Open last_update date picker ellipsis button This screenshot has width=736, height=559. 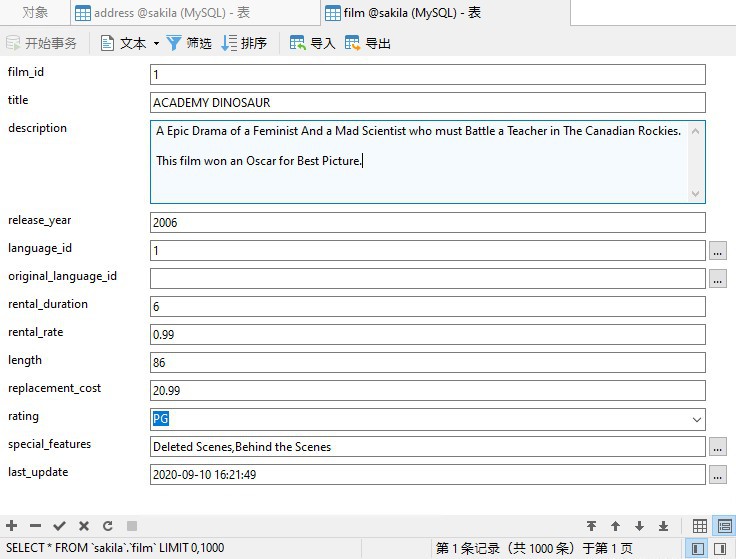(717, 475)
